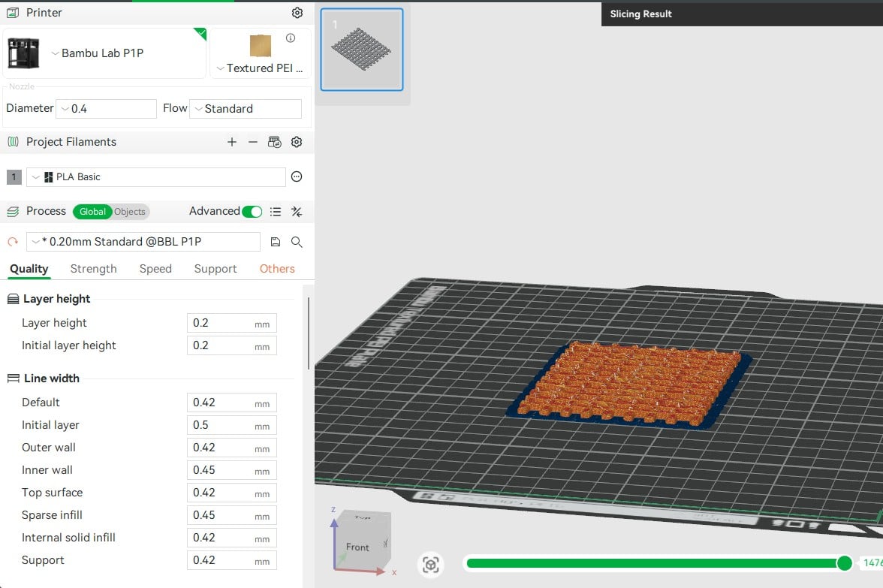Click the Internal solid infill width field
The image size is (883, 588).
pyautogui.click(x=231, y=538)
